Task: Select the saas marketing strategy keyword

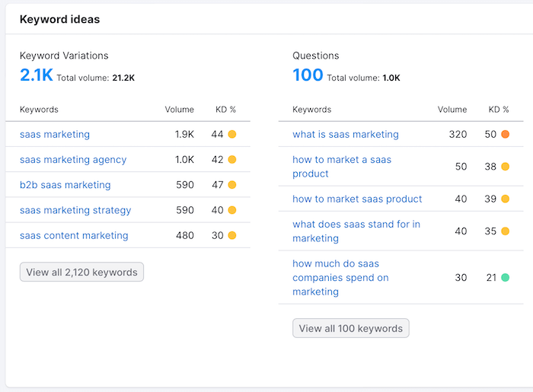Action: [x=75, y=210]
